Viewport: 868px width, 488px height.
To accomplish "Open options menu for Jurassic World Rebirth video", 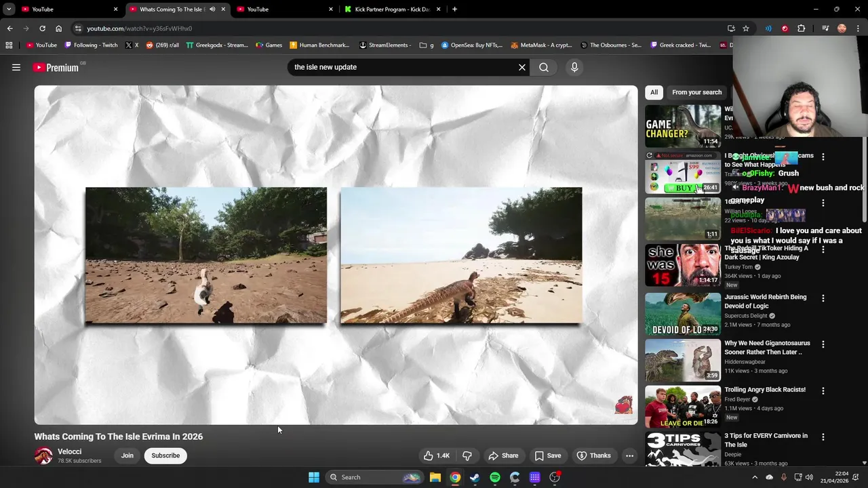I will coord(823,298).
